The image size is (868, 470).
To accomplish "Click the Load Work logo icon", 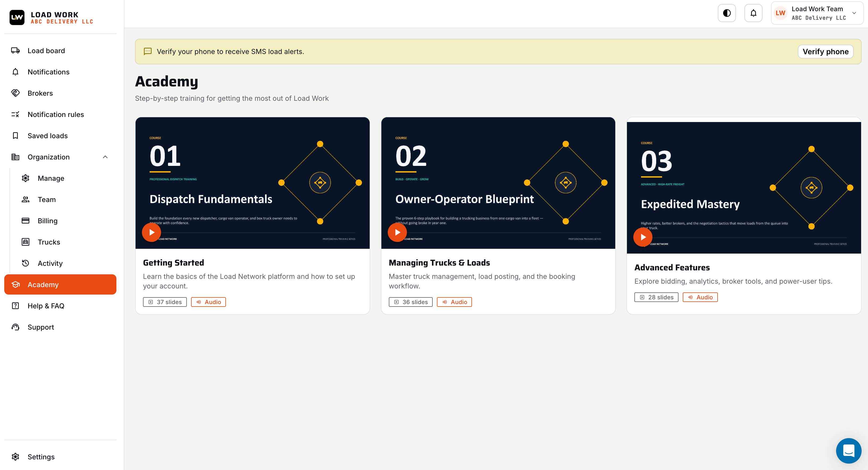I will tap(17, 17).
